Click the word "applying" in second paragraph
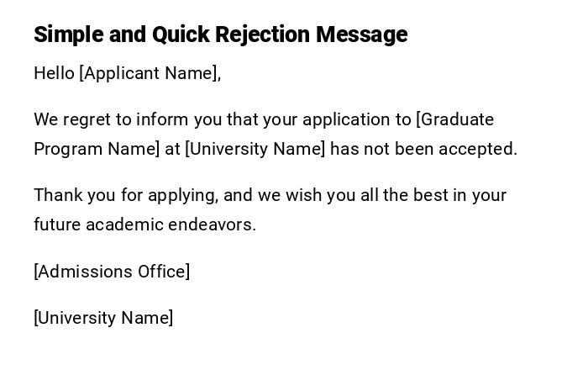Screen dimensions: 588x370 pos(183,195)
